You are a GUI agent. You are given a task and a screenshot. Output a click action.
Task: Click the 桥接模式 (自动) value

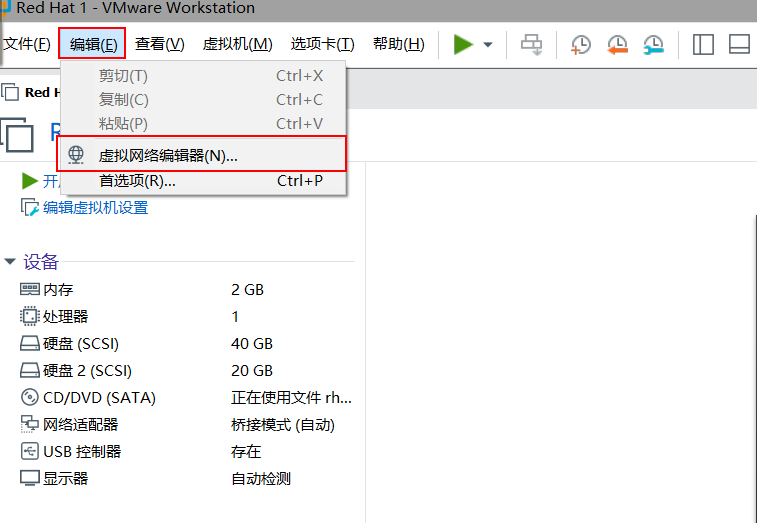tap(283, 425)
